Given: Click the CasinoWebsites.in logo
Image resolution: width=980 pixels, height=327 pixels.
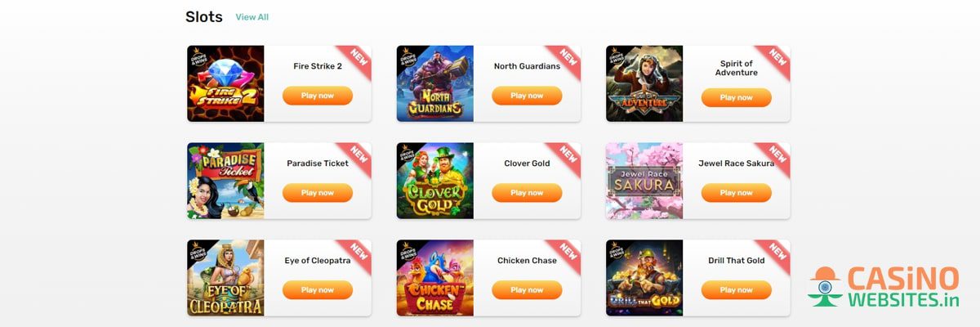Looking at the screenshot, I should coord(884,288).
